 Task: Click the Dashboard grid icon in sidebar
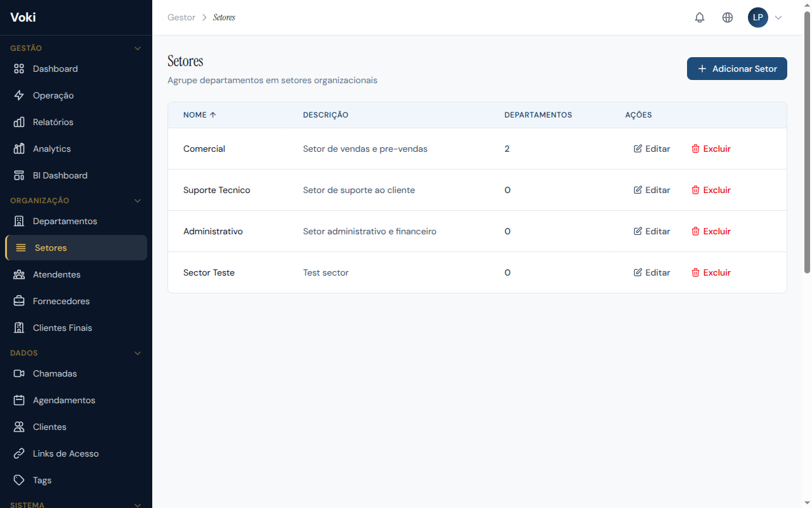[19, 69]
